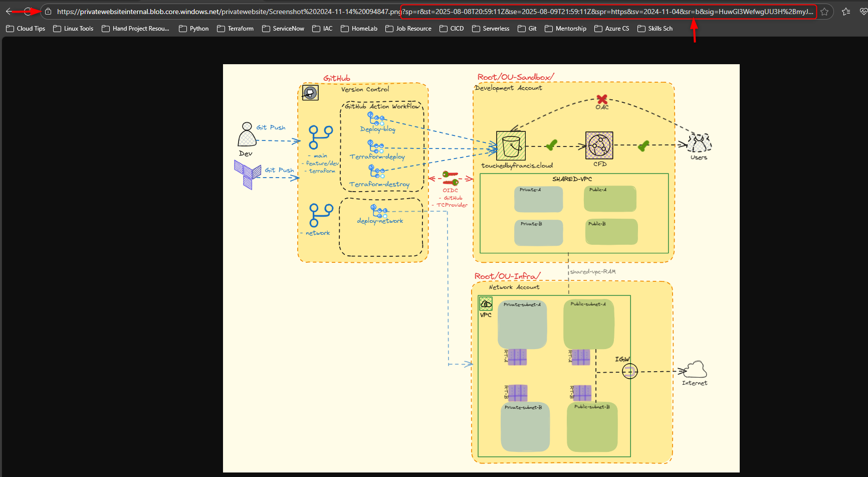The image size is (868, 477).
Task: Open the Hand Project Resources folder
Action: (x=135, y=29)
